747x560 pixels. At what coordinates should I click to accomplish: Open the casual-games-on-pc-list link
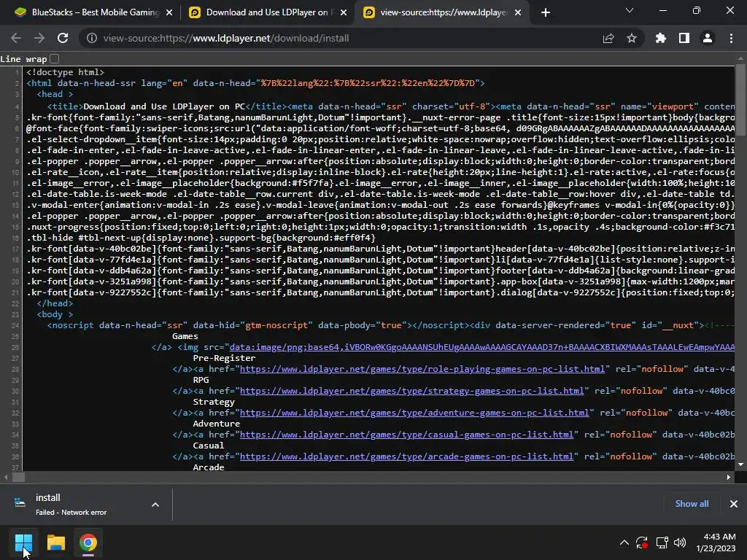[x=406, y=435]
